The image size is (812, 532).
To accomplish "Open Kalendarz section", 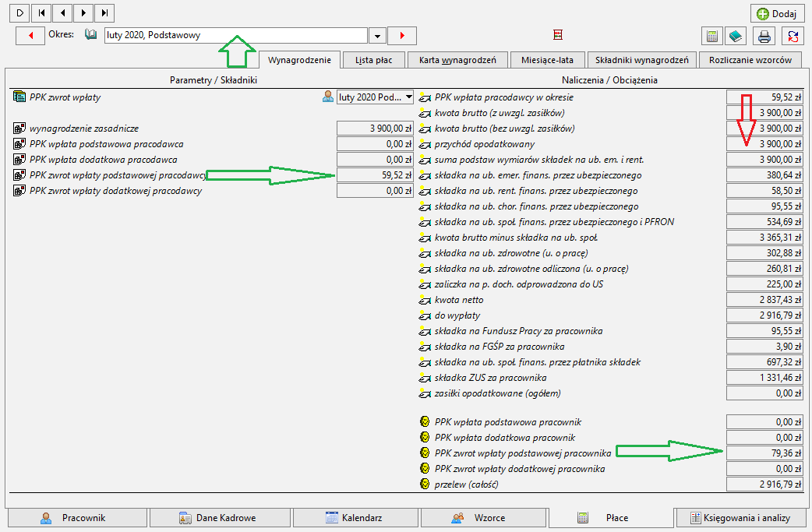I will 355,517.
